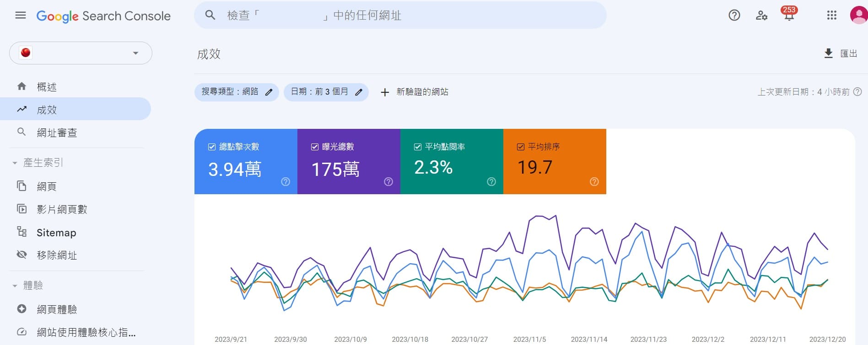The image size is (868, 345).
Task: Open the Google apps grid icon
Action: tap(832, 16)
